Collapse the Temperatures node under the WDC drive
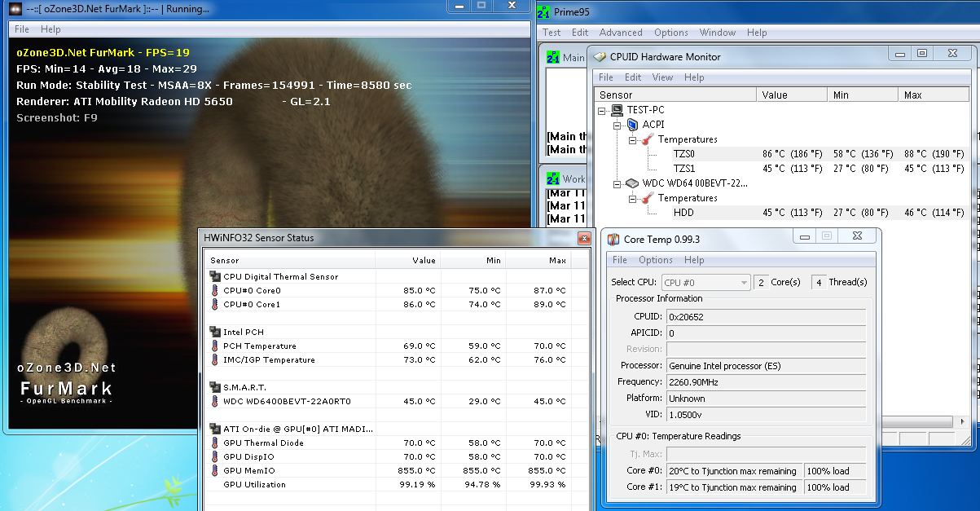The width and height of the screenshot is (980, 511). point(632,198)
